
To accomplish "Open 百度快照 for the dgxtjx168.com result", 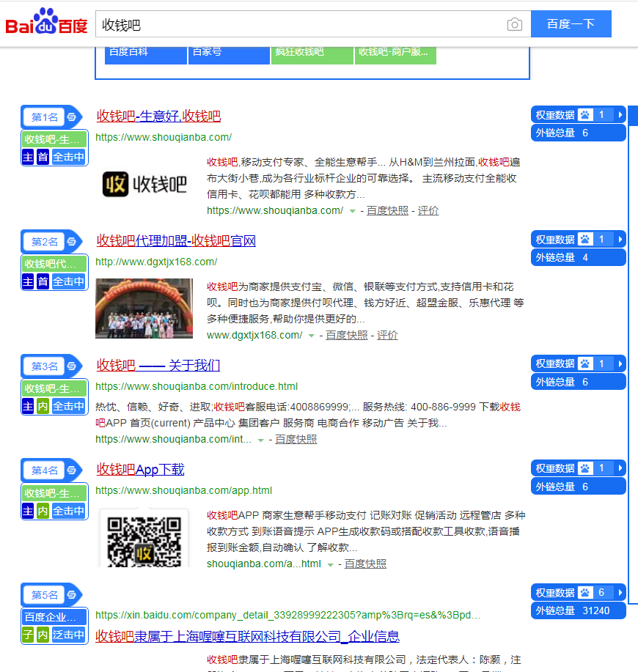I will [347, 335].
